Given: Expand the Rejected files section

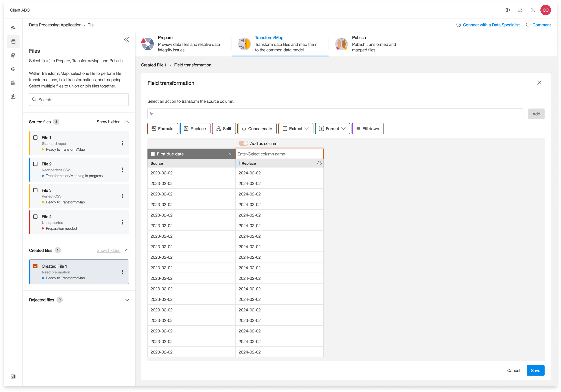Looking at the screenshot, I should [127, 300].
